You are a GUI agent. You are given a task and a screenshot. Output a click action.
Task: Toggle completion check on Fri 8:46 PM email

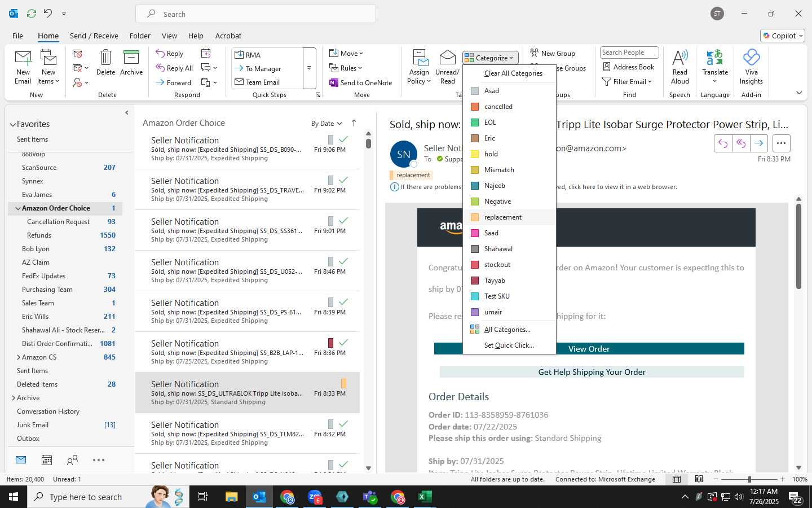(343, 261)
